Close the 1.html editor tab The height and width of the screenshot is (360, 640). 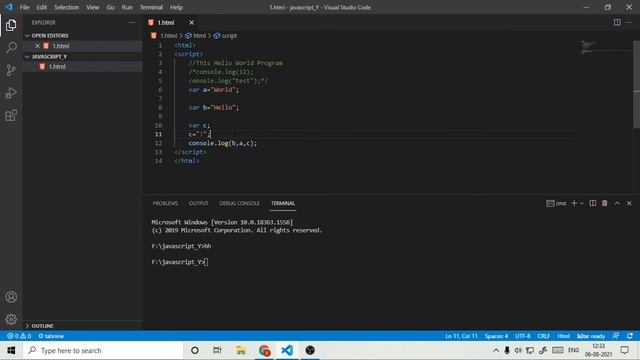tap(191, 22)
